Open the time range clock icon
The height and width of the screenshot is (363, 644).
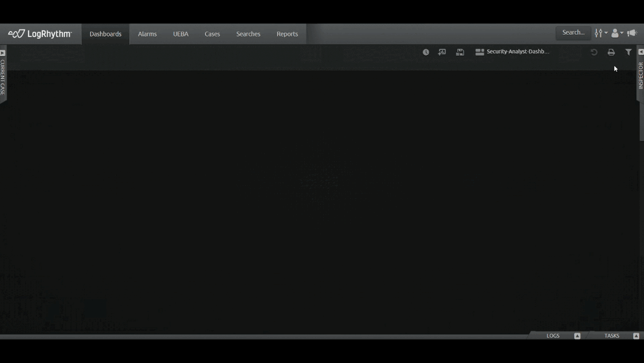[x=426, y=52]
